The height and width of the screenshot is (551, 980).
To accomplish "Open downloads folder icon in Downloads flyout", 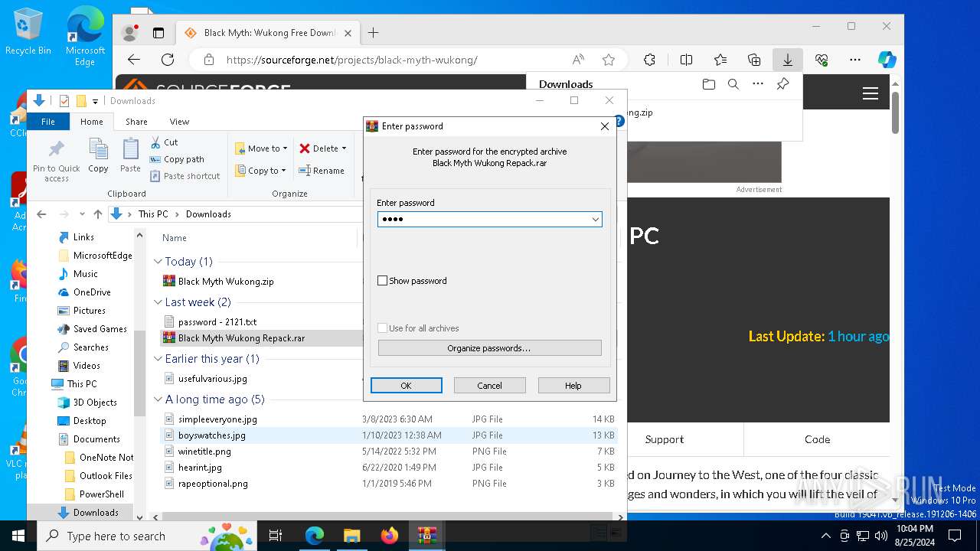I will (x=709, y=84).
